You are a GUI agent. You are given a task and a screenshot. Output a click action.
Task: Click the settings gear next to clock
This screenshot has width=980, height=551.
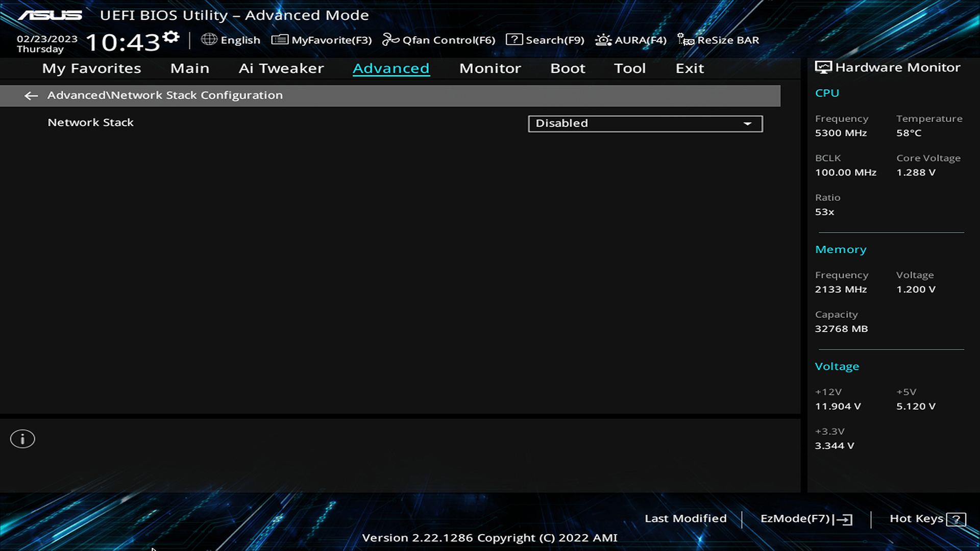171,37
